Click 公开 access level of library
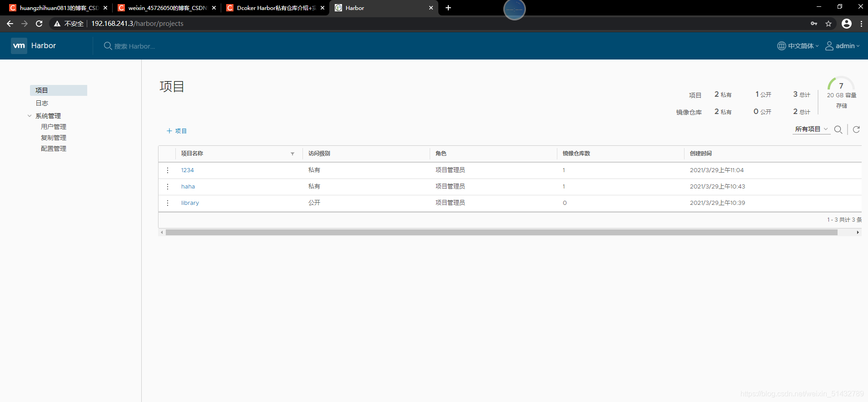Image resolution: width=868 pixels, height=402 pixels. (314, 203)
